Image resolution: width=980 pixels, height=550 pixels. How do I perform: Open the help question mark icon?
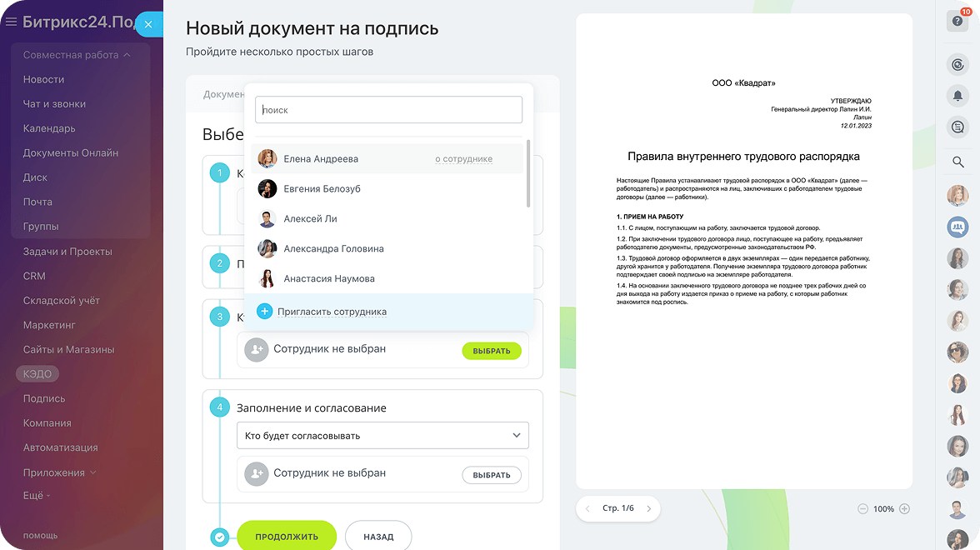[x=957, y=21]
